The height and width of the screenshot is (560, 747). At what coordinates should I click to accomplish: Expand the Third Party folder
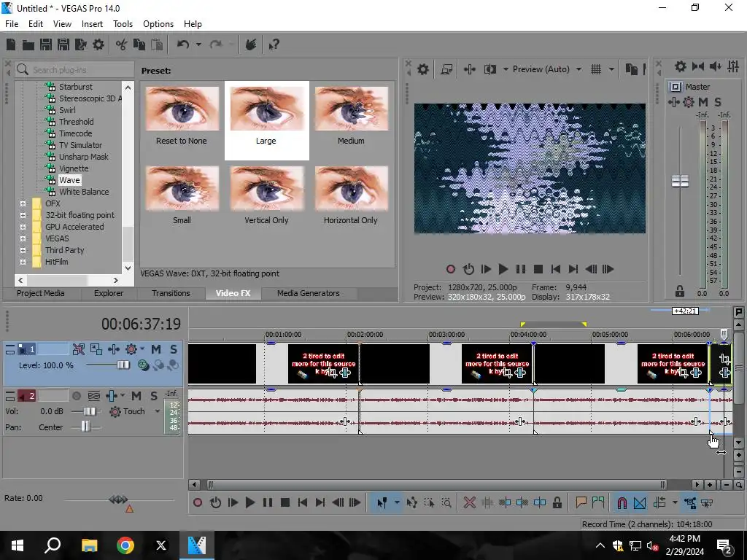coord(23,250)
